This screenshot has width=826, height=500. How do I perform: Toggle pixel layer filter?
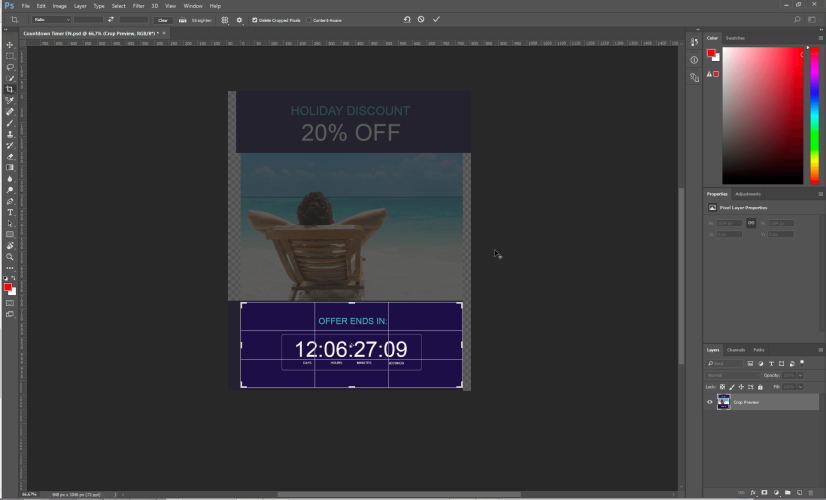[x=751, y=364]
